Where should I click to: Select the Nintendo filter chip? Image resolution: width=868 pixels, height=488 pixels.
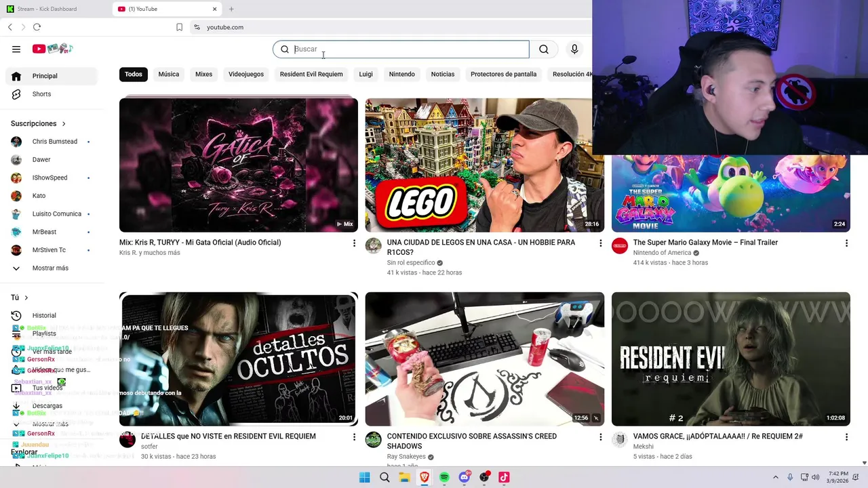pyautogui.click(x=402, y=74)
